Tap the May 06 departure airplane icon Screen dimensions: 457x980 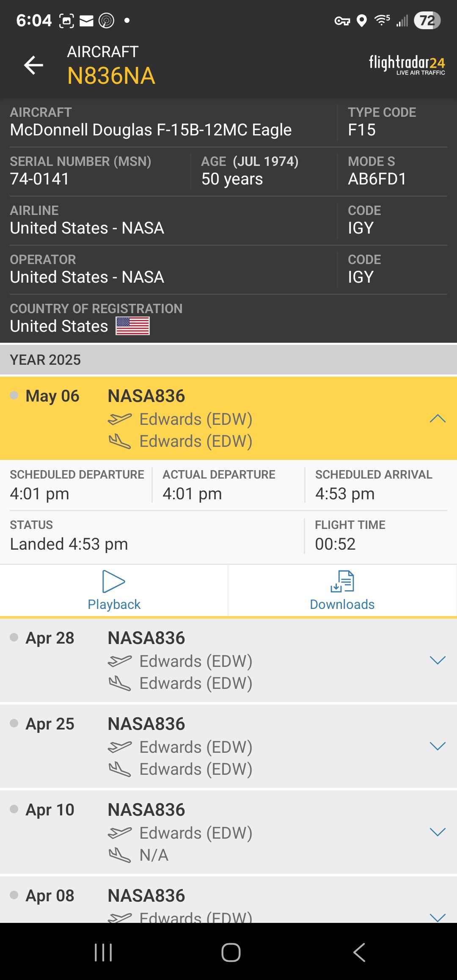point(120,419)
